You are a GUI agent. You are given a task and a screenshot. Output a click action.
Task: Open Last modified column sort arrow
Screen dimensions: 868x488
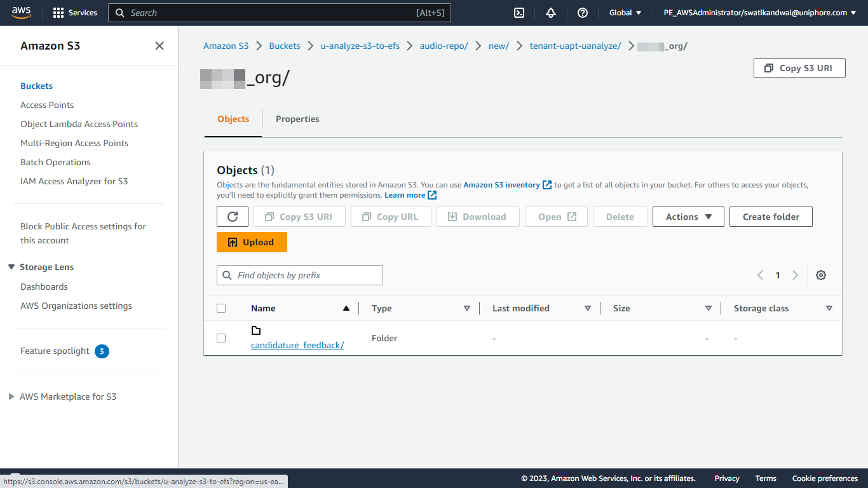click(588, 308)
